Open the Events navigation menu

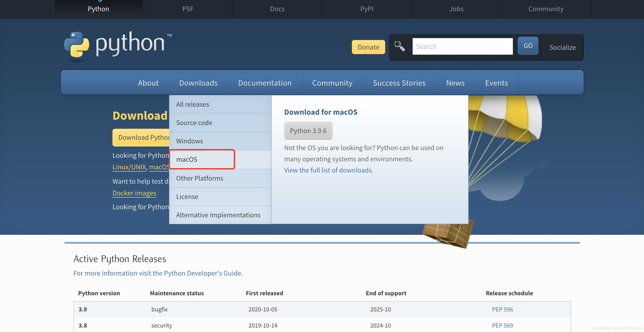497,83
